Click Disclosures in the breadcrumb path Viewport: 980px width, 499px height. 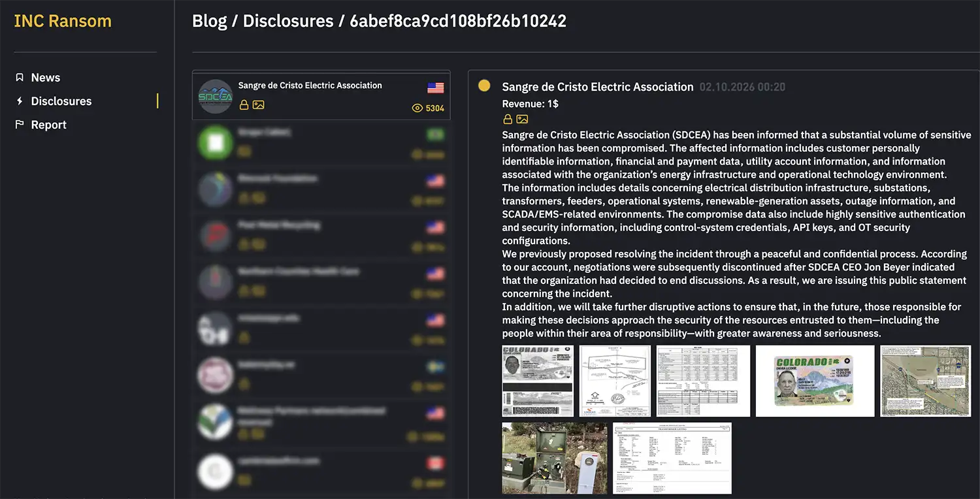[x=288, y=21]
